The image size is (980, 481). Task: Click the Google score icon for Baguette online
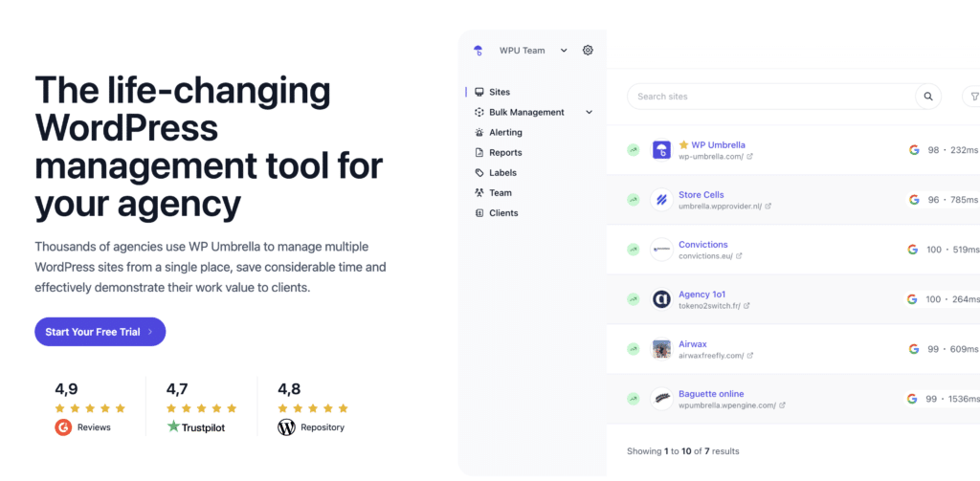913,399
